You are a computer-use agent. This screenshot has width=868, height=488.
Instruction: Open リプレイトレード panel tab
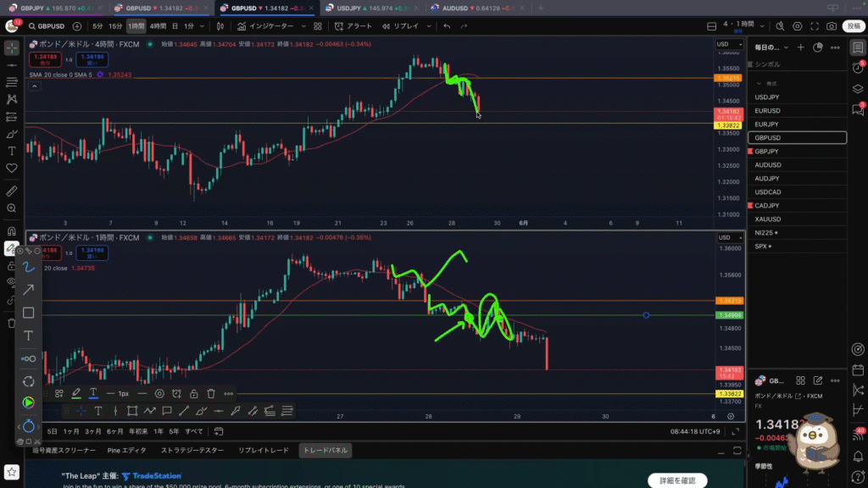click(x=264, y=451)
